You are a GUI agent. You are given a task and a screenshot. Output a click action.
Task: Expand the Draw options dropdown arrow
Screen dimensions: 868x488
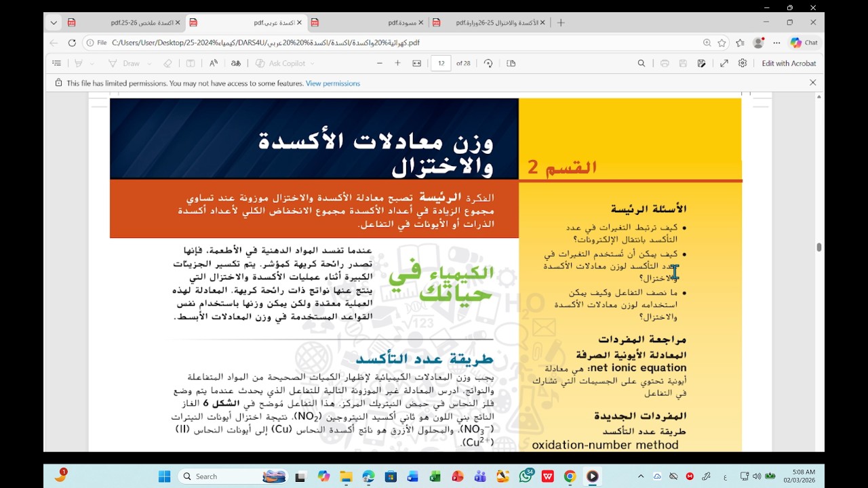[x=149, y=64]
